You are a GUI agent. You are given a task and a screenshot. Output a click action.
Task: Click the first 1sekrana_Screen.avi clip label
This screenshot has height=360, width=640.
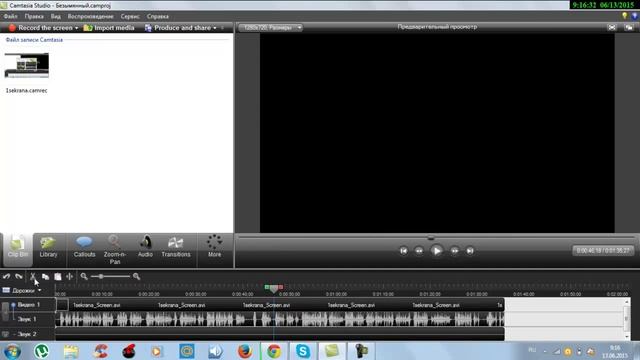(96, 305)
